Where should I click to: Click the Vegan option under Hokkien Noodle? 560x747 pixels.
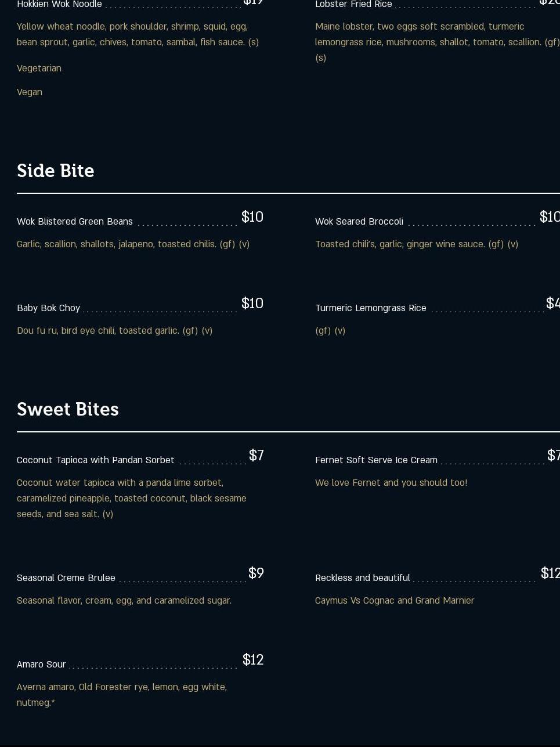click(30, 92)
